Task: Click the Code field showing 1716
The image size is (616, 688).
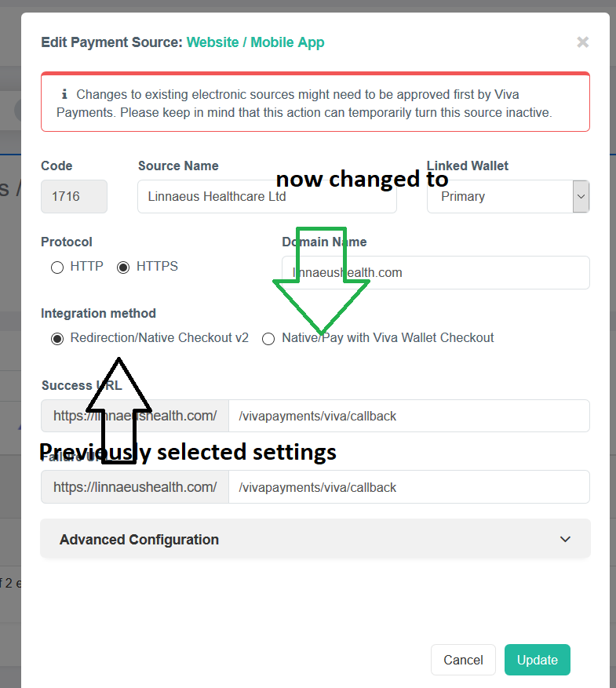Action: pos(74,196)
